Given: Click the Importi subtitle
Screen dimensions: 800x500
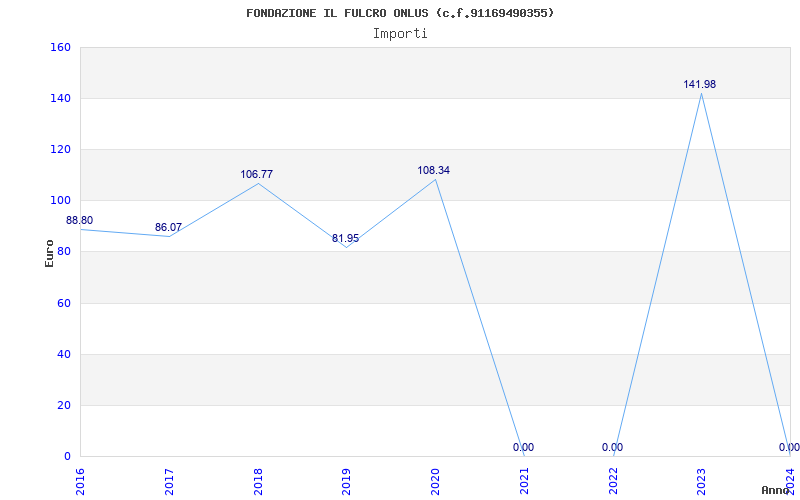Looking at the screenshot, I should click(x=400, y=34).
